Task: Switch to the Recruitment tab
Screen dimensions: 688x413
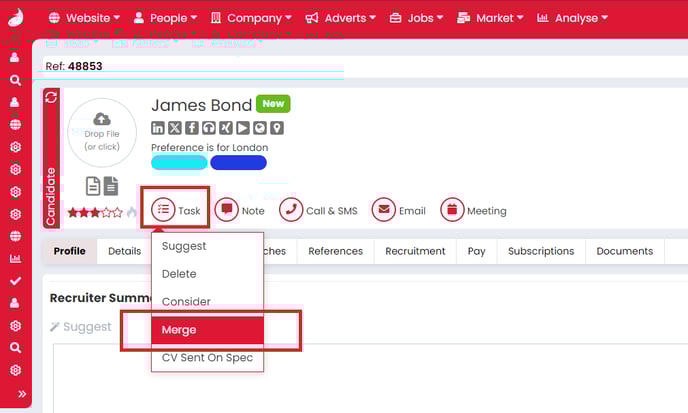Action: click(415, 251)
